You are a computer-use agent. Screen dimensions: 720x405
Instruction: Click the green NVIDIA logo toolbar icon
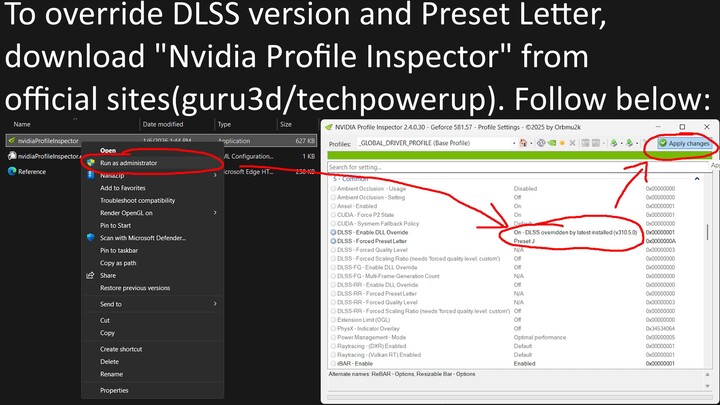coord(552,143)
